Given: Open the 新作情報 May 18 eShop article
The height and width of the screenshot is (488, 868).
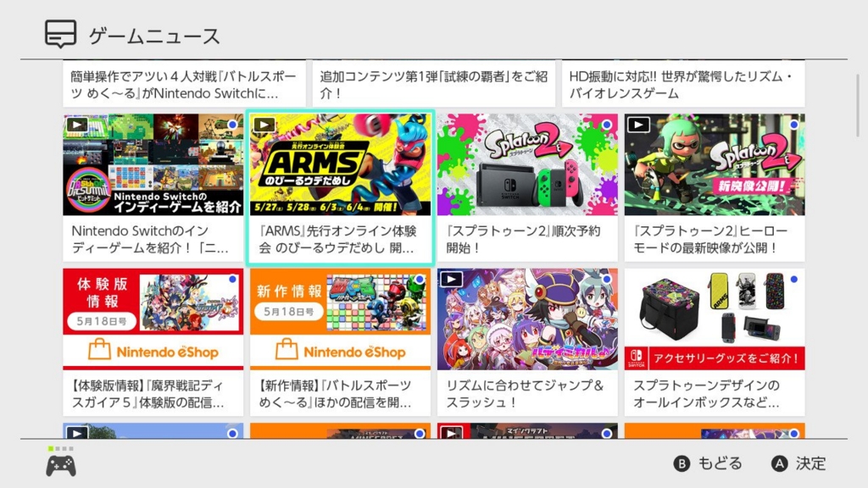Looking at the screenshot, I should (x=340, y=342).
